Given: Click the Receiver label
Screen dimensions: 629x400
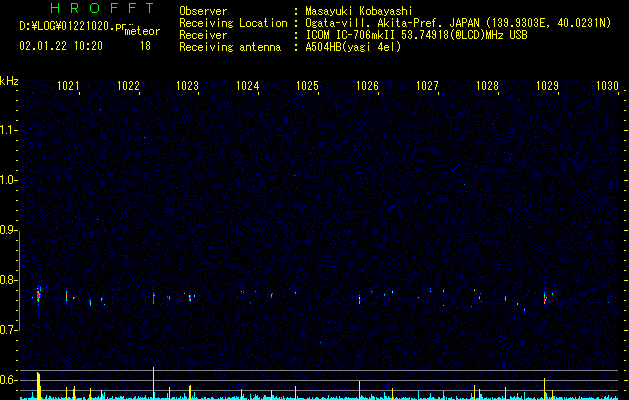Looking at the screenshot, I should point(203,35).
